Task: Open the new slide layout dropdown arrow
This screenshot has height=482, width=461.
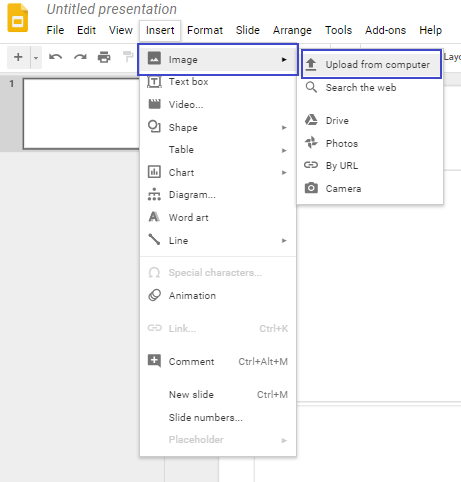Action: [36, 58]
